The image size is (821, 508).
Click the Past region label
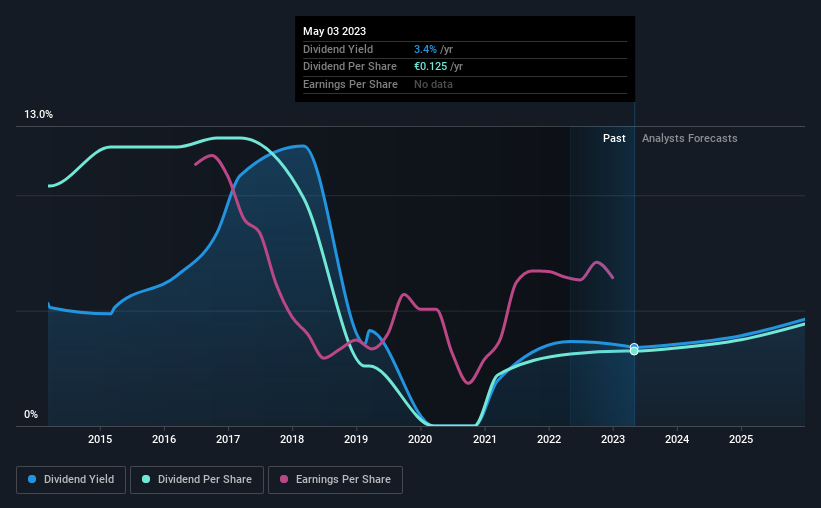pyautogui.click(x=614, y=138)
